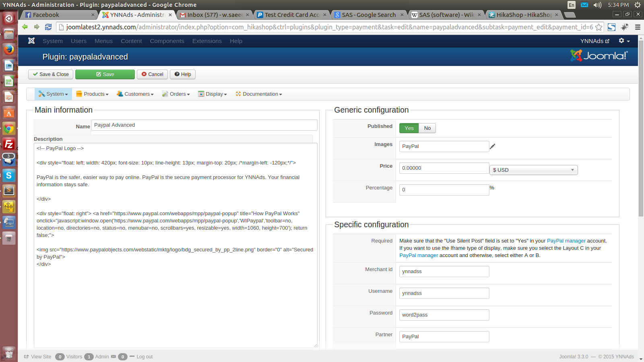This screenshot has width=644, height=362.
Task: Open Skype from the launcher
Action: (x=9, y=175)
